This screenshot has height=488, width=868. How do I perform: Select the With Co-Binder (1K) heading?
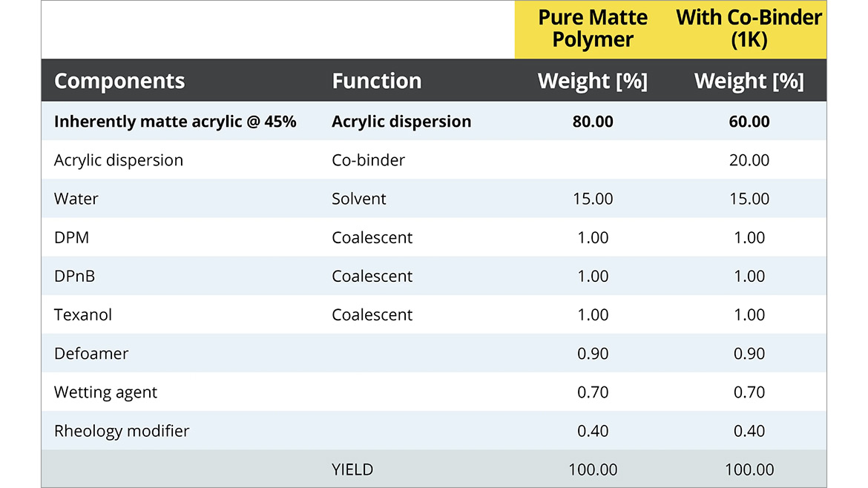749,28
